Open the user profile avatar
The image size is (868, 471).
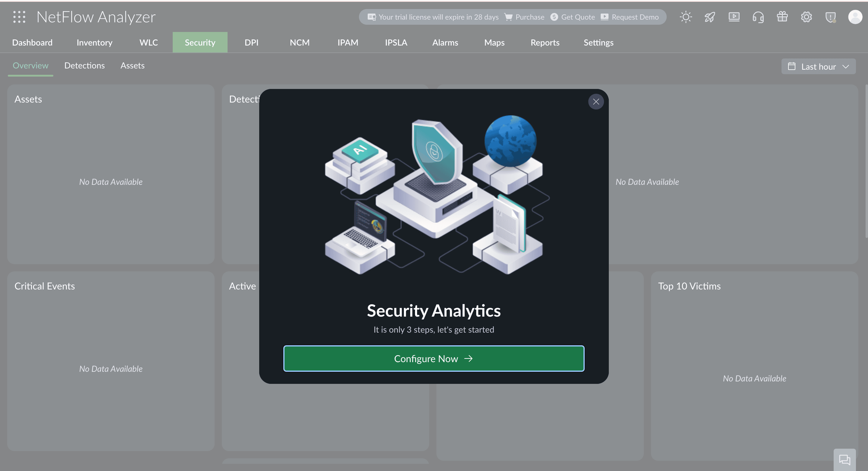(855, 17)
